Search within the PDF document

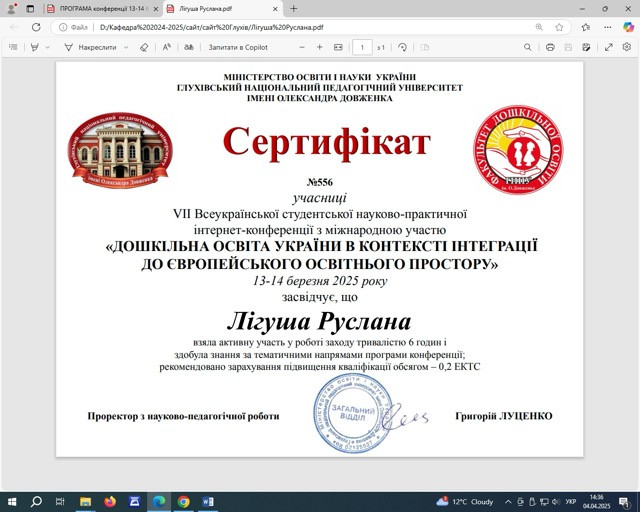526,47
